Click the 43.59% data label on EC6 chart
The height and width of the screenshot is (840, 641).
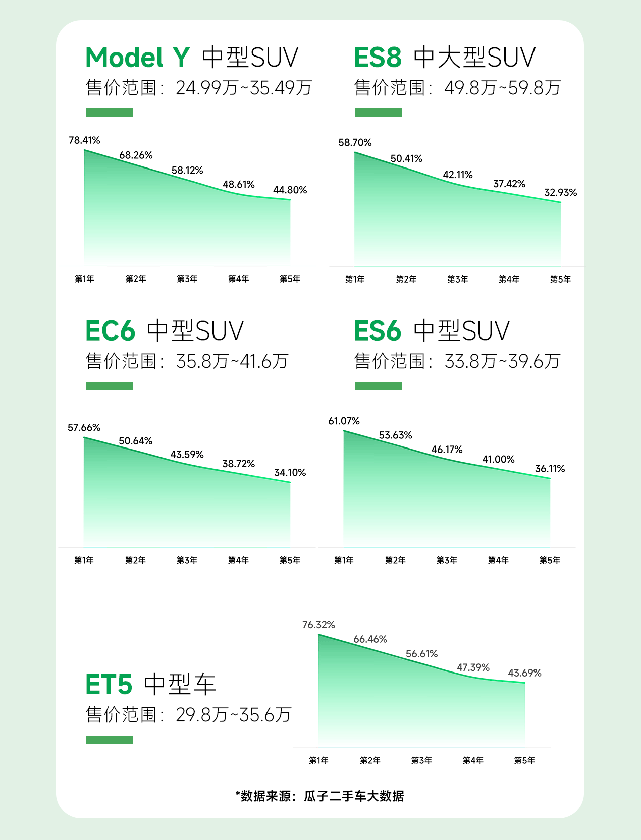pyautogui.click(x=187, y=455)
